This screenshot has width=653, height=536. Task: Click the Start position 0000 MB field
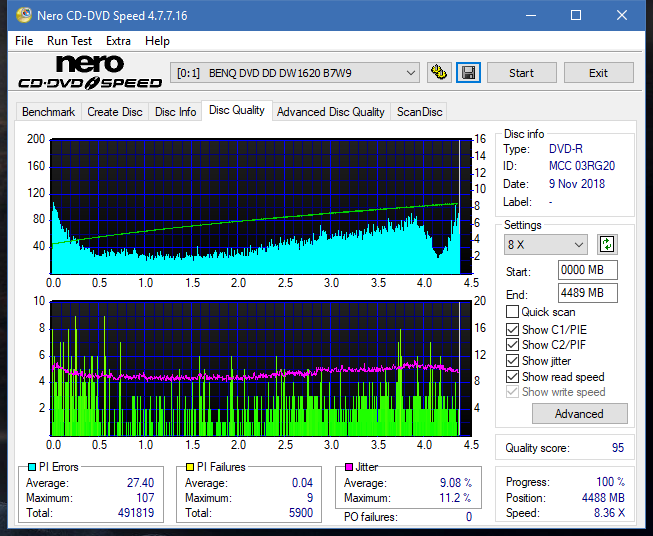587,270
